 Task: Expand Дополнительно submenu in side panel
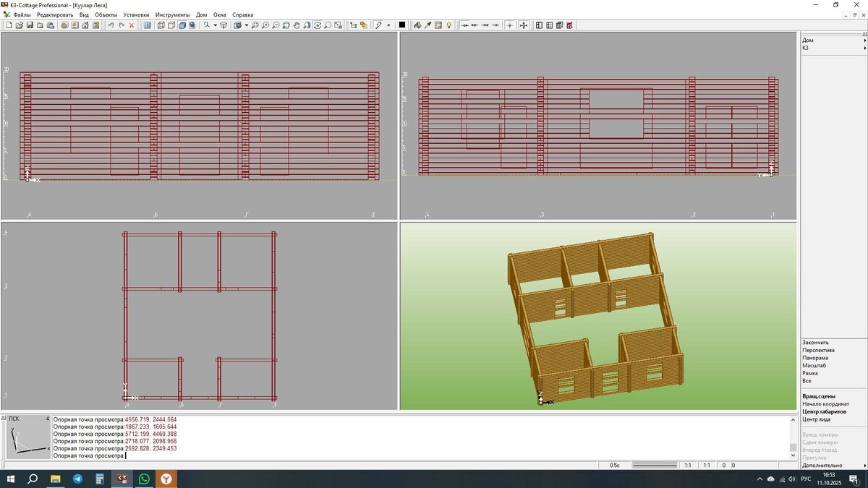point(833,466)
